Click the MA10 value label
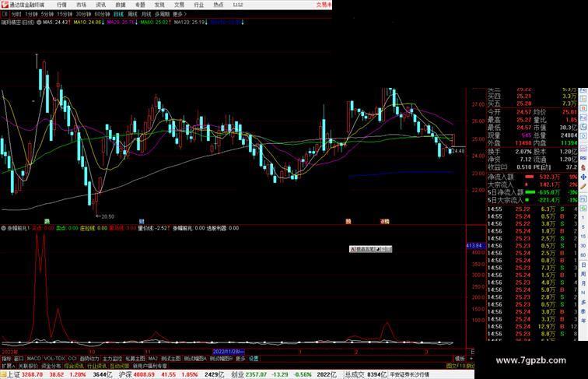The height and width of the screenshot is (379, 588). click(x=89, y=23)
